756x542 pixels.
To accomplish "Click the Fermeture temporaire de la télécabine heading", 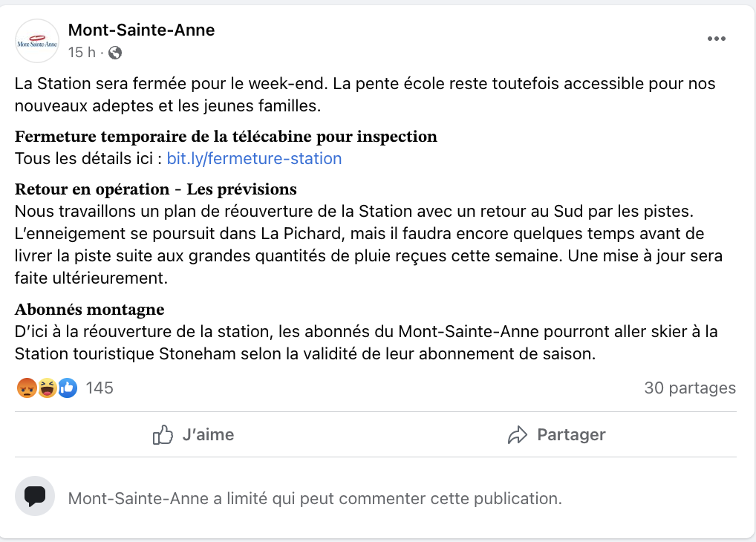I will click(226, 137).
